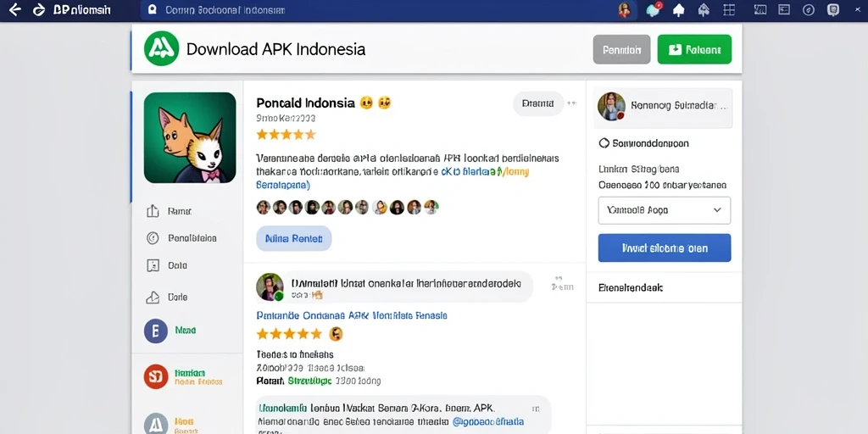Click the compass icon in the top bar

click(x=809, y=10)
